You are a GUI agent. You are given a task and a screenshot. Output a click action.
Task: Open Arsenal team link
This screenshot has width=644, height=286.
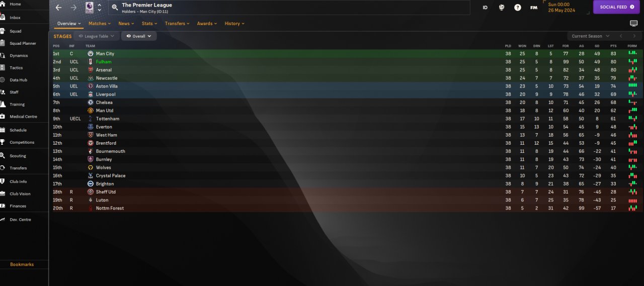[104, 70]
